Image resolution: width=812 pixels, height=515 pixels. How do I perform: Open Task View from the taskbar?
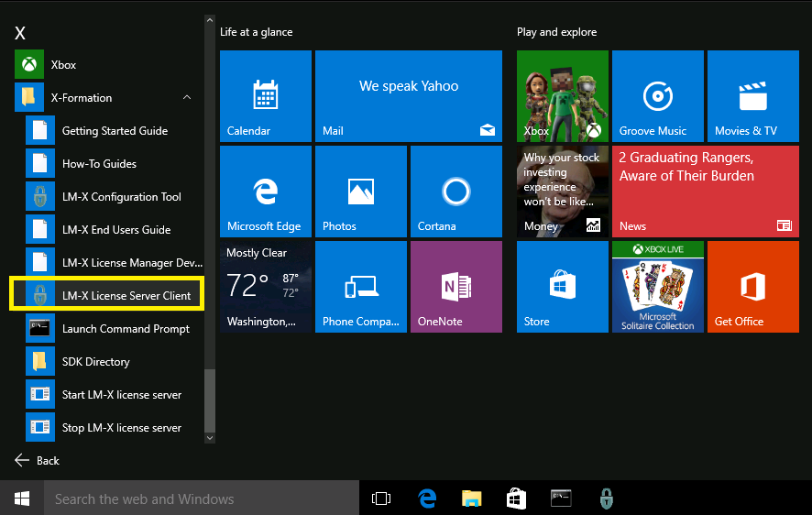pos(381,499)
